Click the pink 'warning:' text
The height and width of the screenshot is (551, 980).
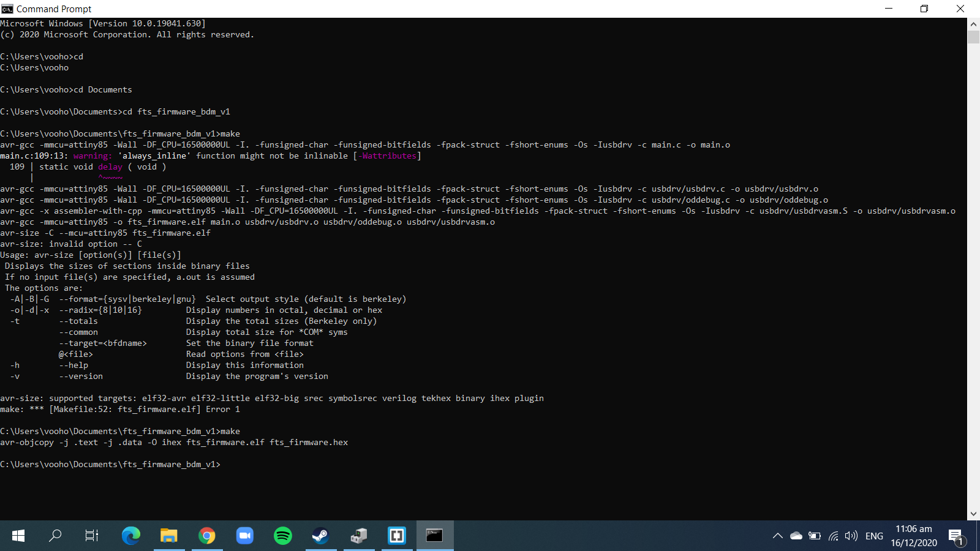click(93, 156)
